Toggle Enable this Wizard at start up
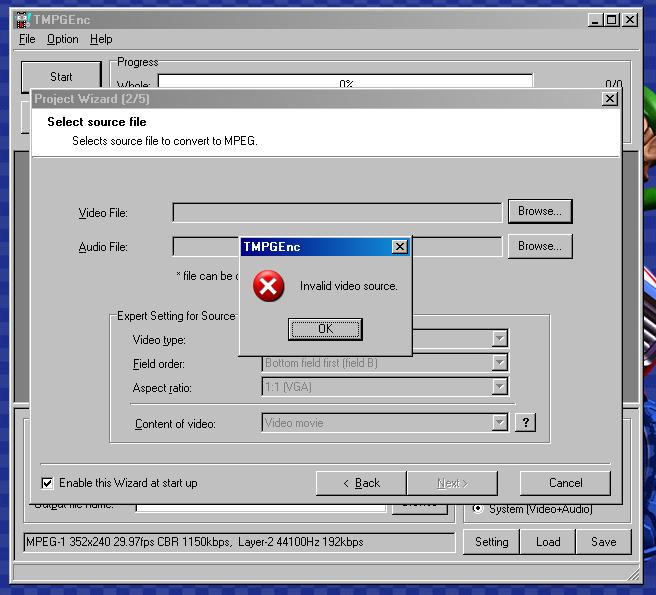 point(47,483)
